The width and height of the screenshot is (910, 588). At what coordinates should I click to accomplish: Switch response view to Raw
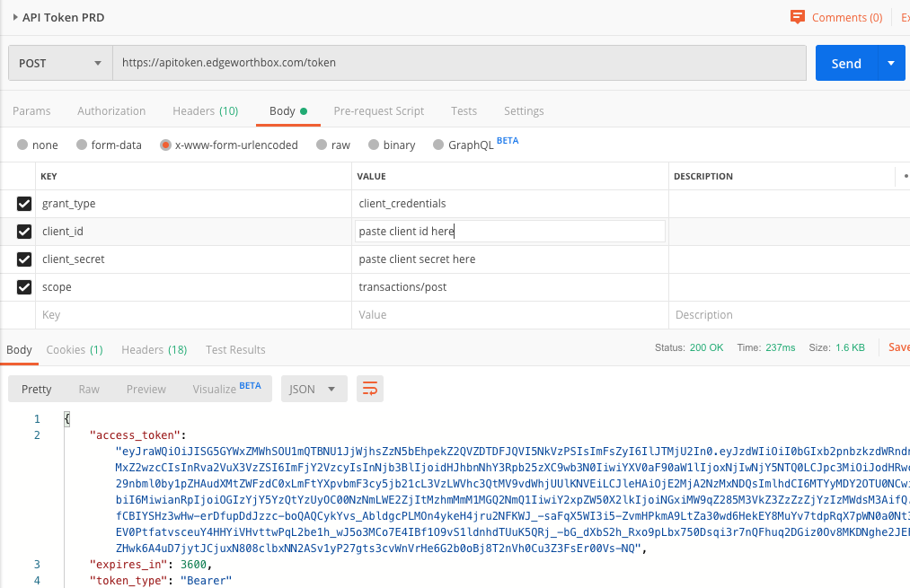point(89,389)
